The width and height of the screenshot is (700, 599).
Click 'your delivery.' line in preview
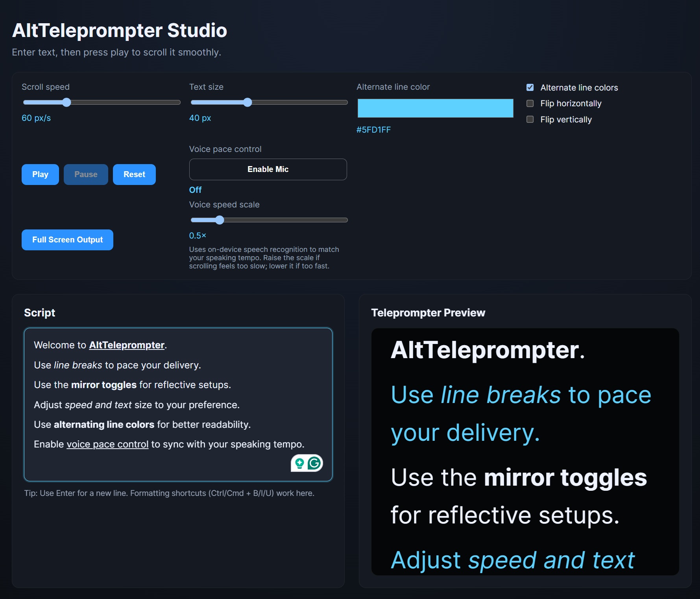point(465,433)
